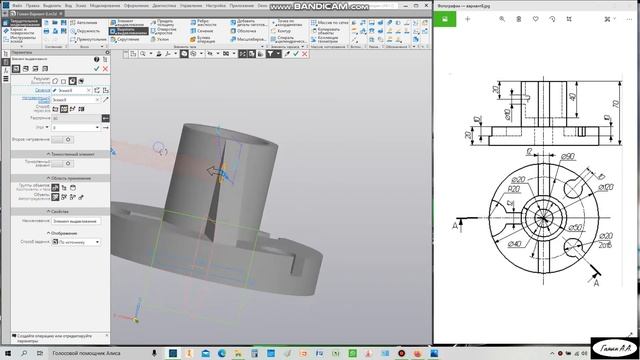Viewport: 640px width, 360px height.
Task: Open the Моделирование menu
Action: point(105,6)
